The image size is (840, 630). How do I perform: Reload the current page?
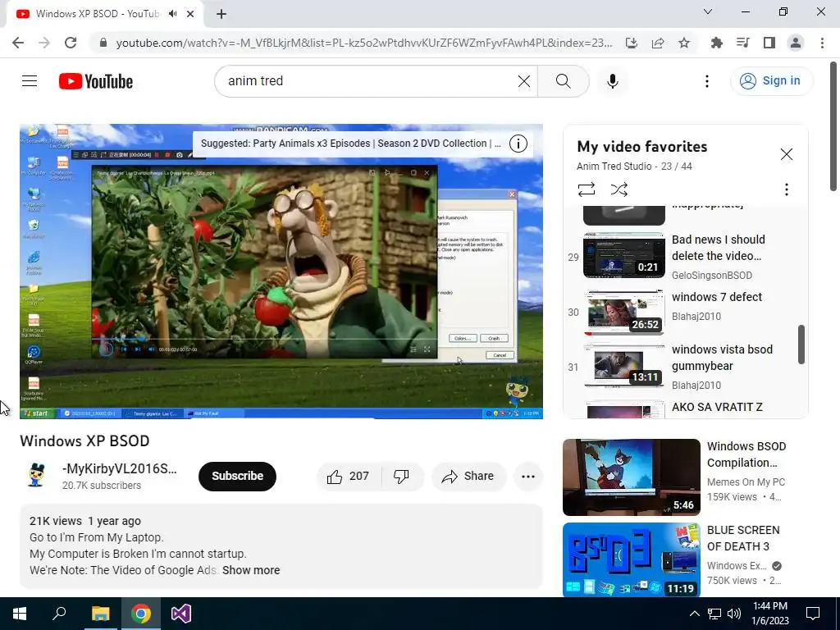(x=71, y=43)
